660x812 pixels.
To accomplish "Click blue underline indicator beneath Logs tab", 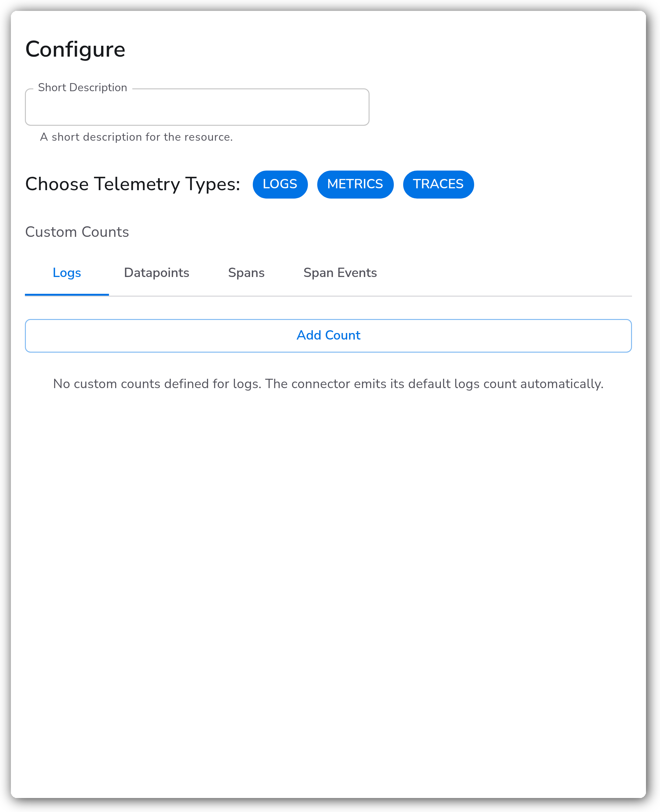I will tap(67, 294).
